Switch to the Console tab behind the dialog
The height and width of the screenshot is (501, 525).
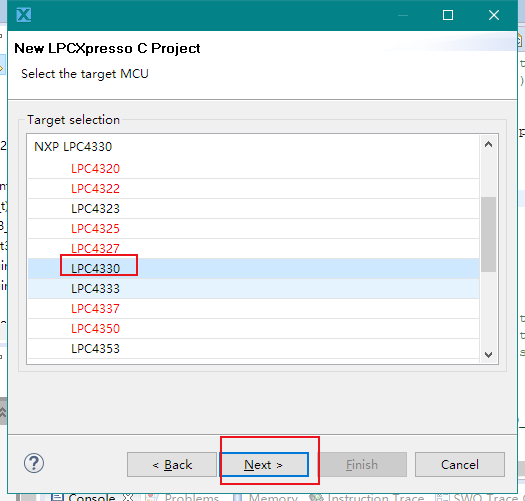coord(92,497)
